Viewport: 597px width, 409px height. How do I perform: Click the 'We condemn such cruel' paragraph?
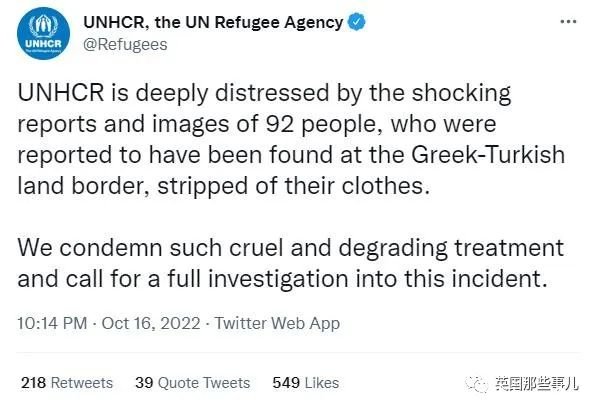[x=291, y=263]
